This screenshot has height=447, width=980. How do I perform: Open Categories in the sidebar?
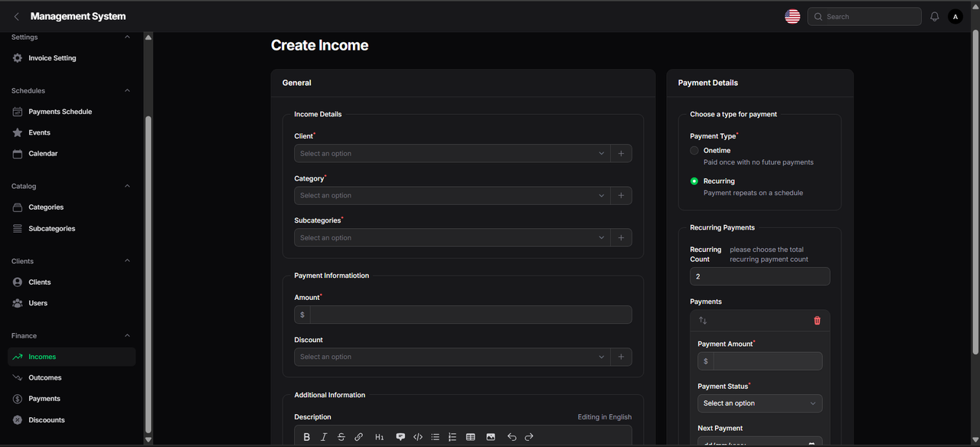click(x=72, y=207)
